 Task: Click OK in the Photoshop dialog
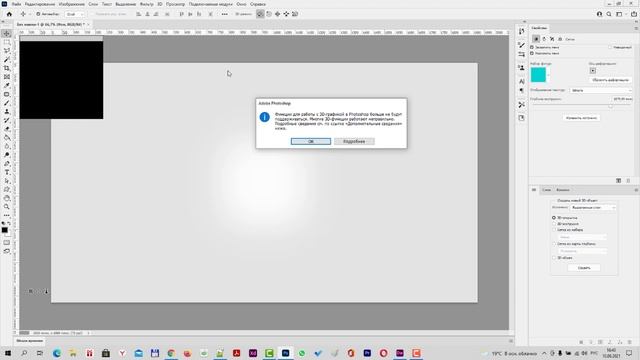[x=311, y=141]
